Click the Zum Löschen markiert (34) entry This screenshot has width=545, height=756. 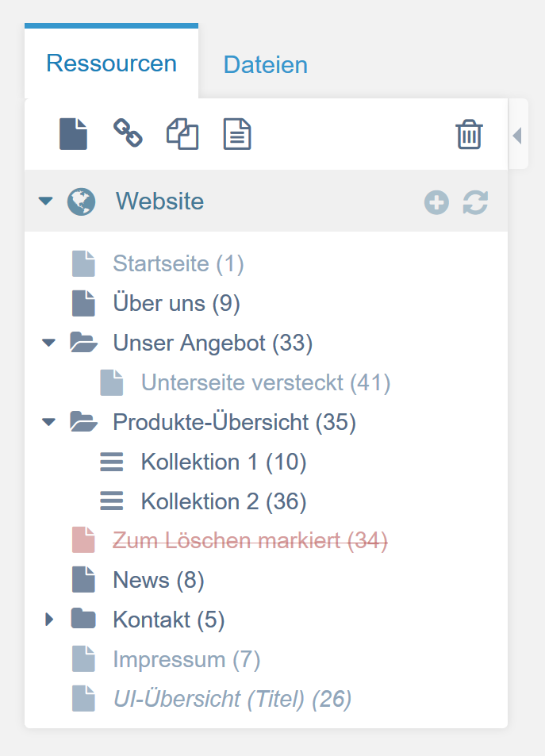(x=249, y=541)
